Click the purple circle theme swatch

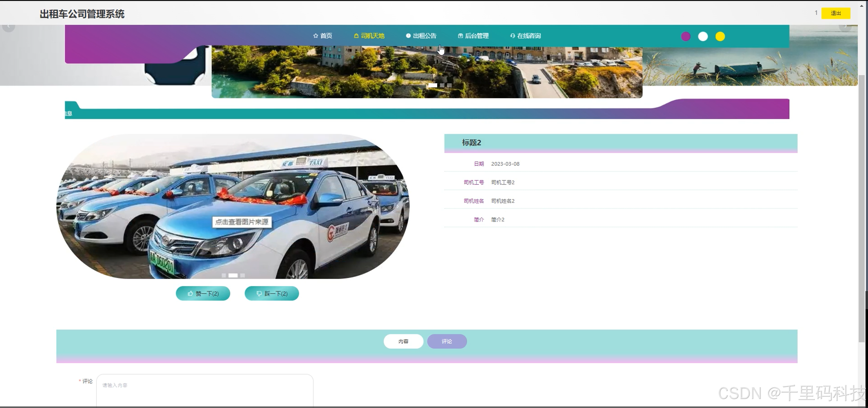pos(685,37)
